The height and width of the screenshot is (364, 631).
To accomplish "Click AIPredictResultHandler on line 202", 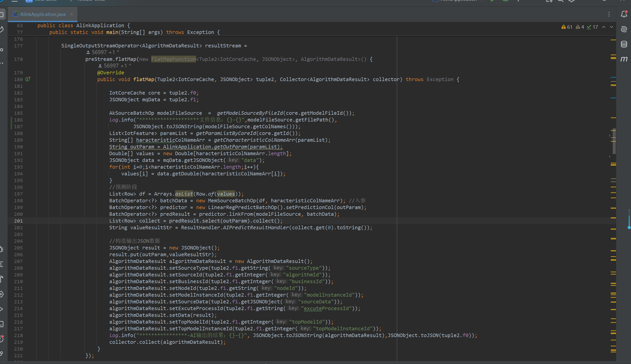I will pyautogui.click(x=256, y=228).
